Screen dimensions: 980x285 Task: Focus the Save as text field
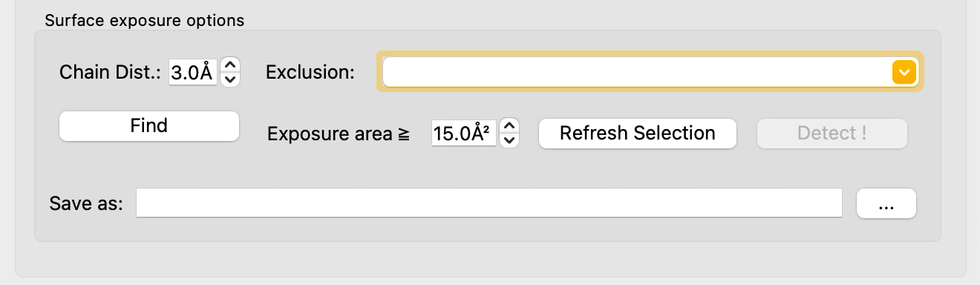point(489,203)
